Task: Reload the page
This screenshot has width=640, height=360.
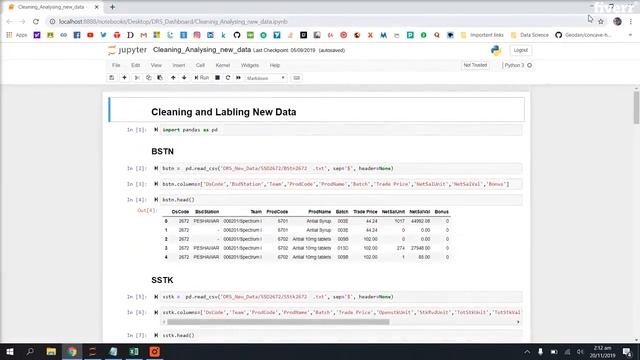Action: (36, 22)
